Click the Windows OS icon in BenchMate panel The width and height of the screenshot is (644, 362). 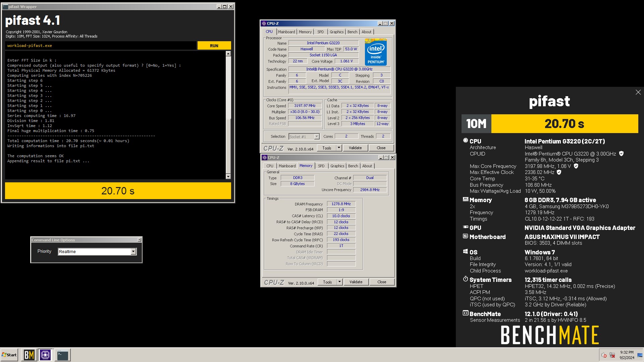(x=465, y=251)
